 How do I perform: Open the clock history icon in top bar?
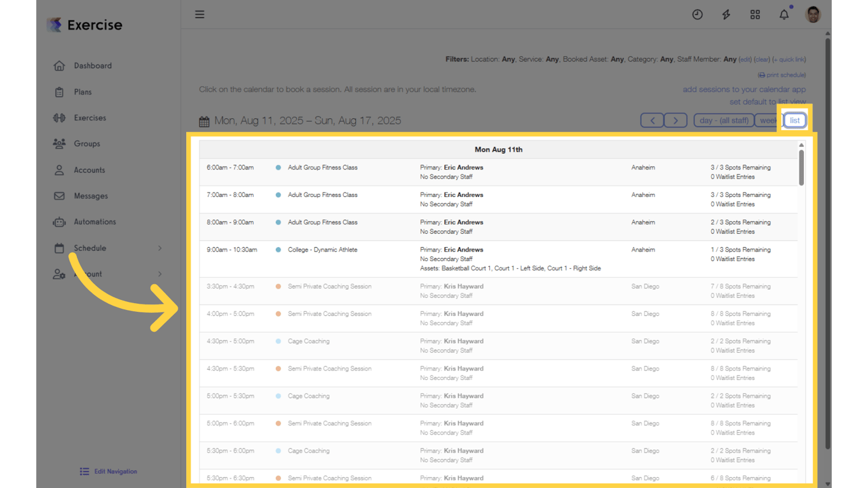(x=697, y=14)
